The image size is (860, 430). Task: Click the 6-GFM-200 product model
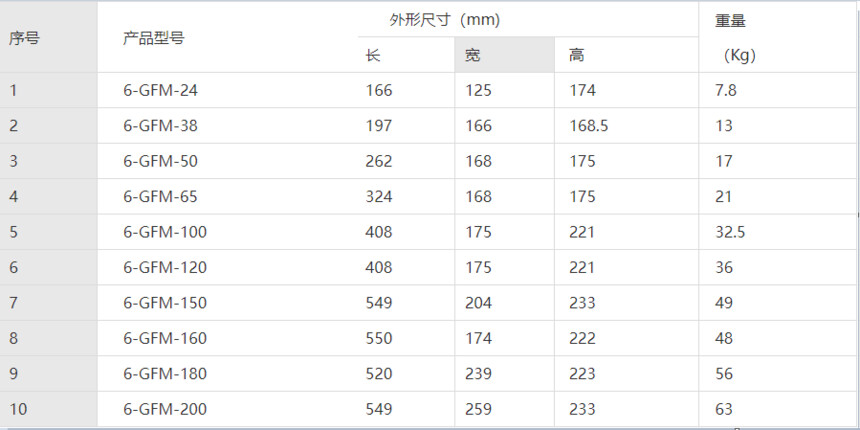(x=165, y=410)
